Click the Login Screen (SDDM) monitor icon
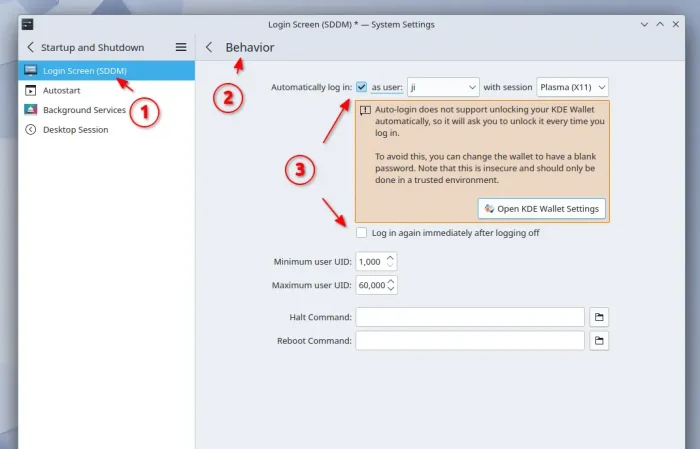Screen dimensions: 700x449 click(30, 71)
